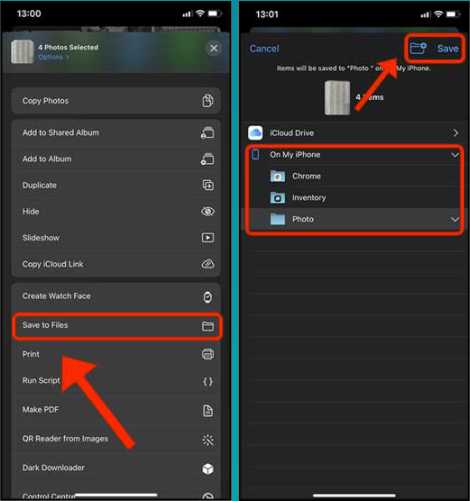
Task: Tap the Inventory folder icon
Action: [277, 198]
